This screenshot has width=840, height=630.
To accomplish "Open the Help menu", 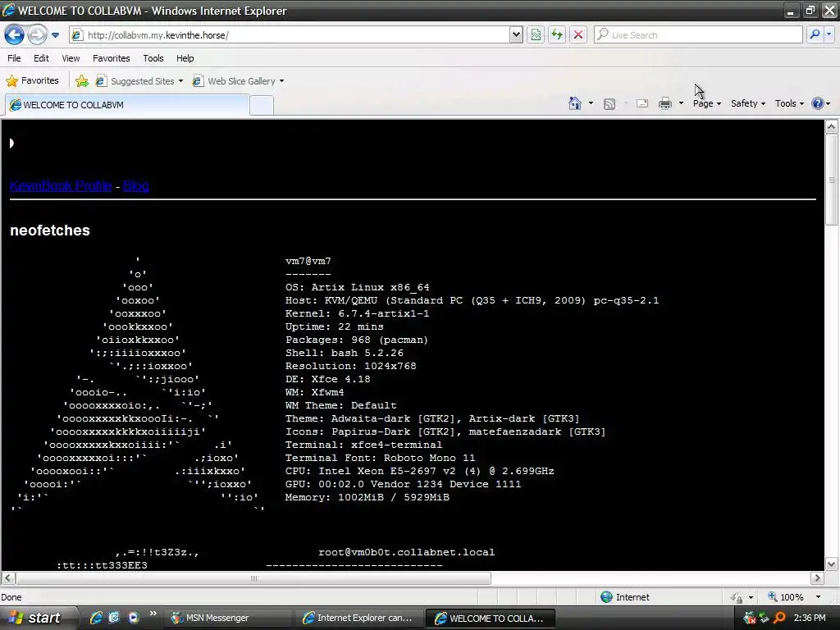I will tap(185, 58).
